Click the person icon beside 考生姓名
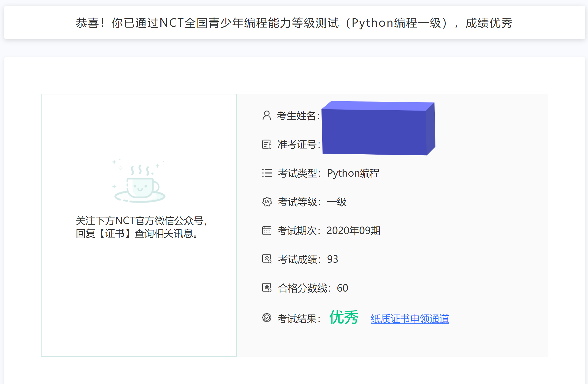The image size is (588, 384). [266, 115]
